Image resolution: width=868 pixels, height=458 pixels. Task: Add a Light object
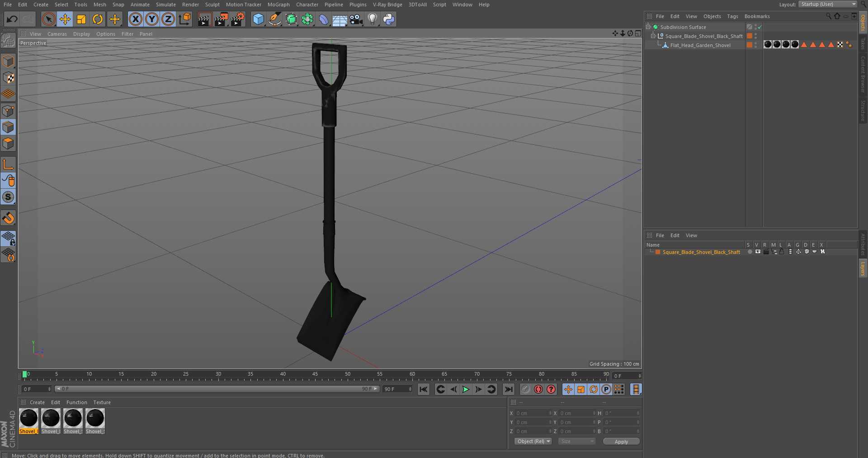pyautogui.click(x=373, y=19)
